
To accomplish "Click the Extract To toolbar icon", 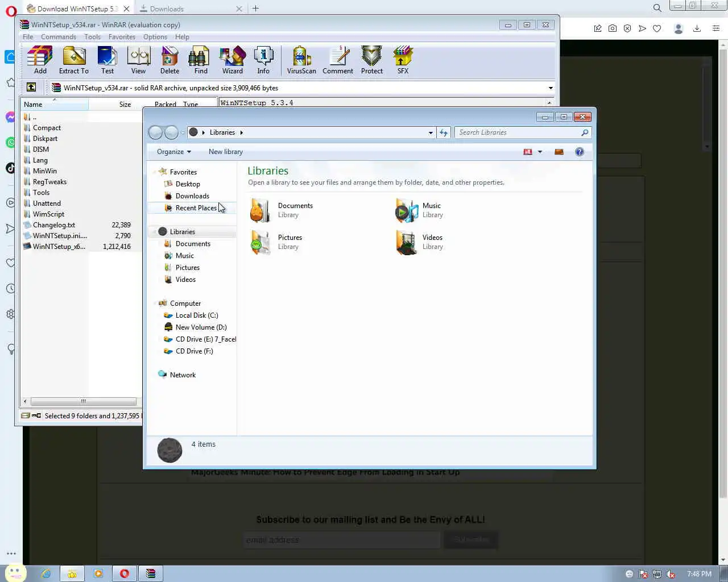I will point(74,60).
